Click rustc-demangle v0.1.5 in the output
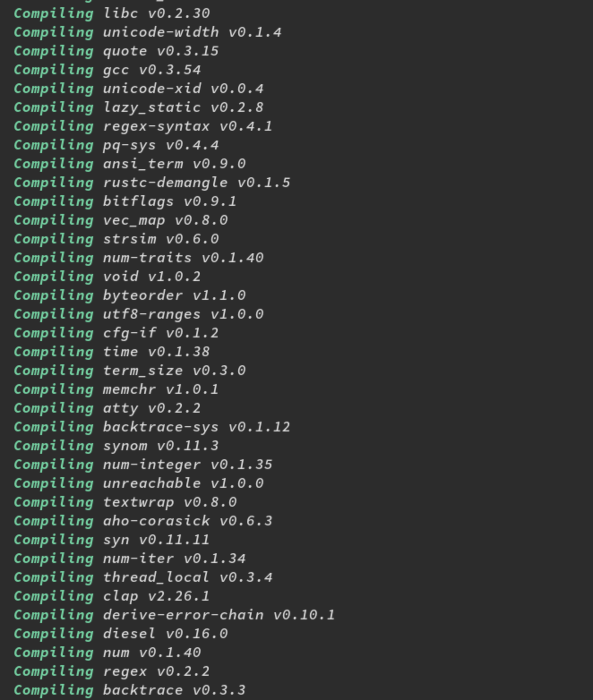The image size is (593, 700). [197, 182]
